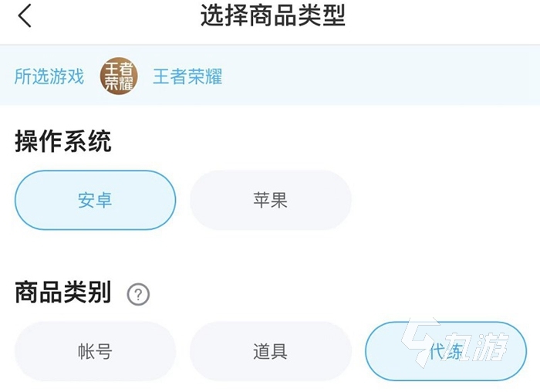The width and height of the screenshot is (540, 392).
Task: Switch the system from 安卓 to 苹果
Action: click(270, 201)
